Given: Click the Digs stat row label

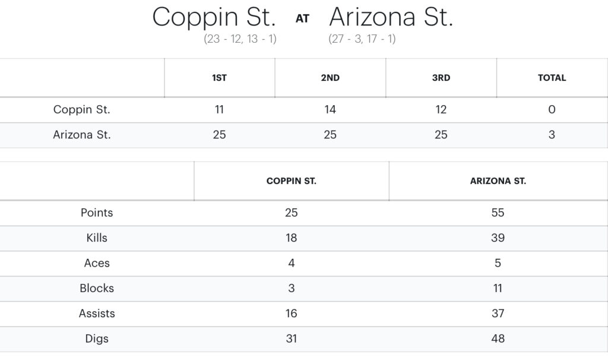Looking at the screenshot, I should pos(97,339).
